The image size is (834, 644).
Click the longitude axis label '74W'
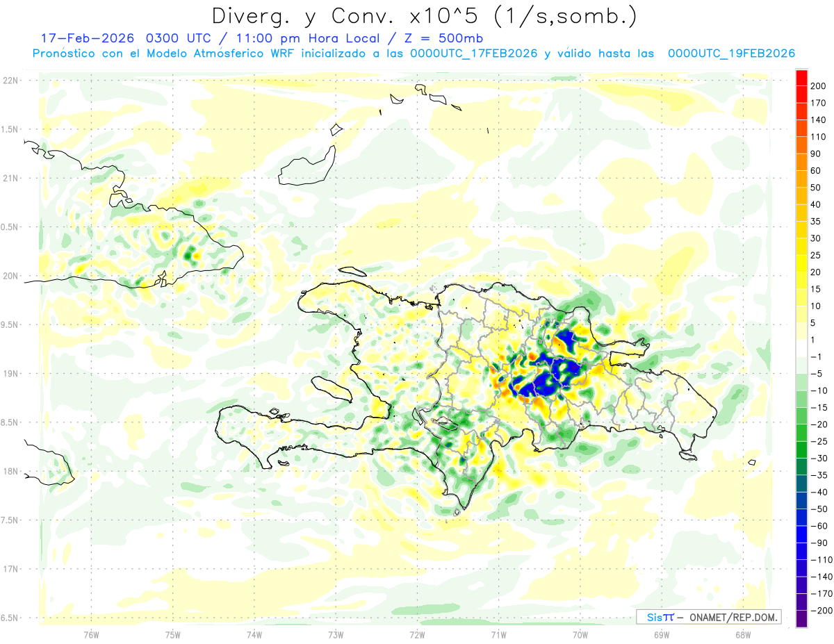pyautogui.click(x=254, y=634)
